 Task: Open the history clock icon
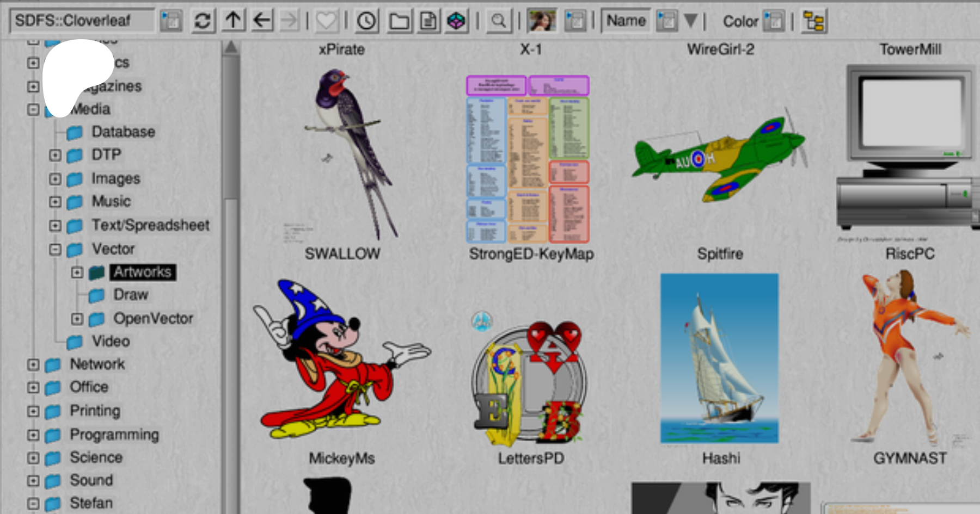(x=367, y=21)
